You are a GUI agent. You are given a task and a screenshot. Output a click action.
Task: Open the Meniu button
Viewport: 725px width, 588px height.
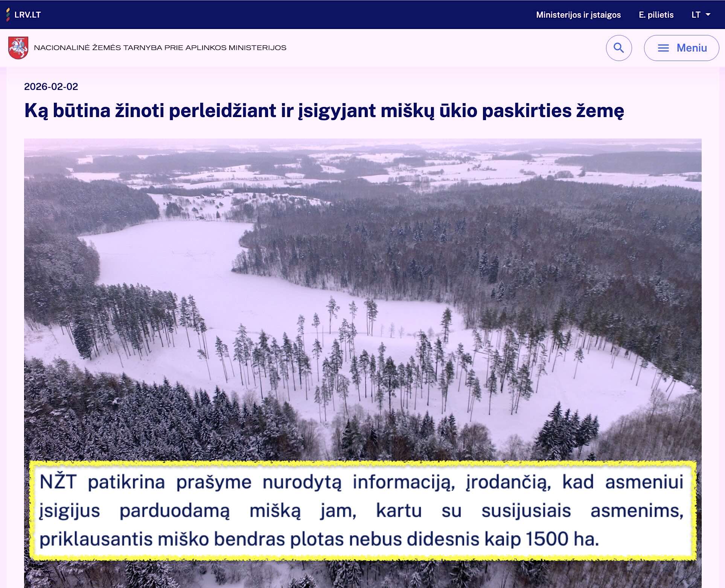(x=691, y=48)
